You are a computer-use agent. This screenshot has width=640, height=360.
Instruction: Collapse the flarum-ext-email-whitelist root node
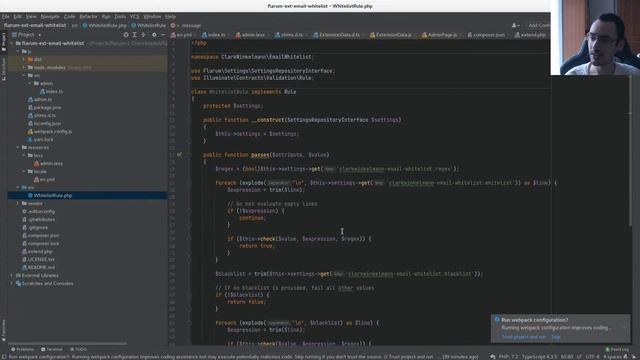tap(12, 43)
